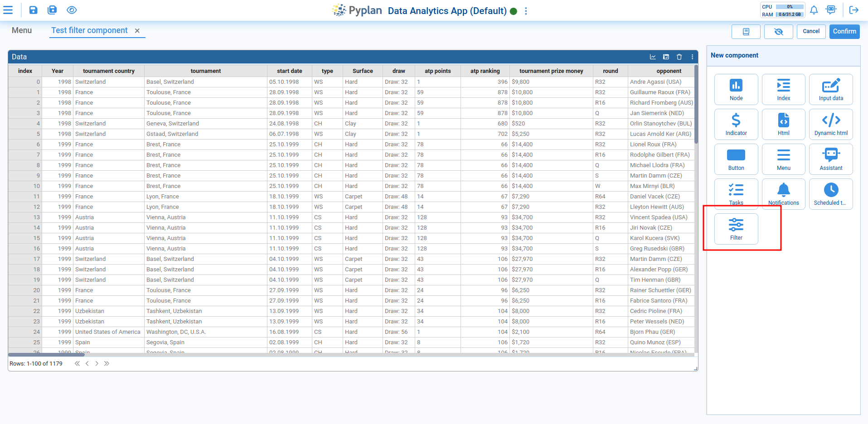The width and height of the screenshot is (868, 424).
Task: Delete the Data component via trash icon
Action: (x=679, y=57)
